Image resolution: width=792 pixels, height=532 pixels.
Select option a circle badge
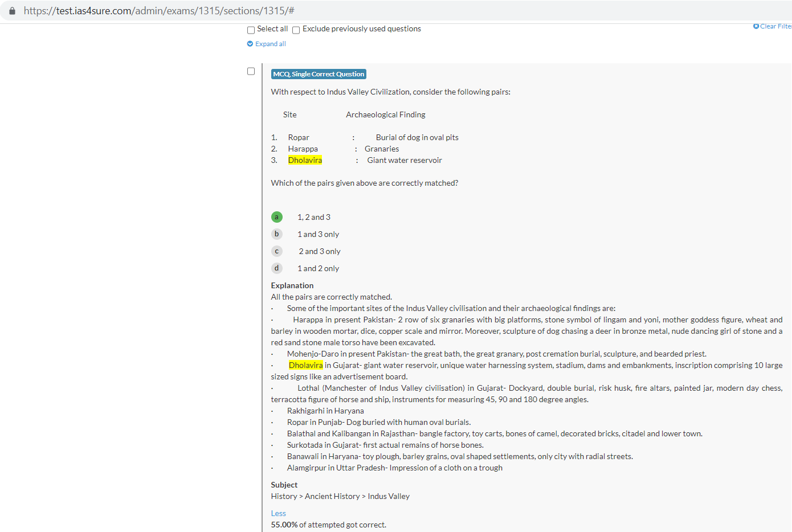277,217
